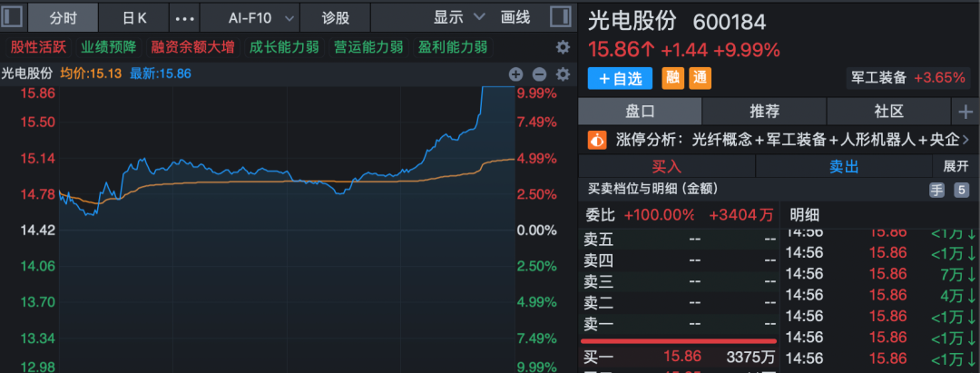Click the orange 通 connect badge
Image resolution: width=980 pixels, height=373 pixels.
[700, 78]
